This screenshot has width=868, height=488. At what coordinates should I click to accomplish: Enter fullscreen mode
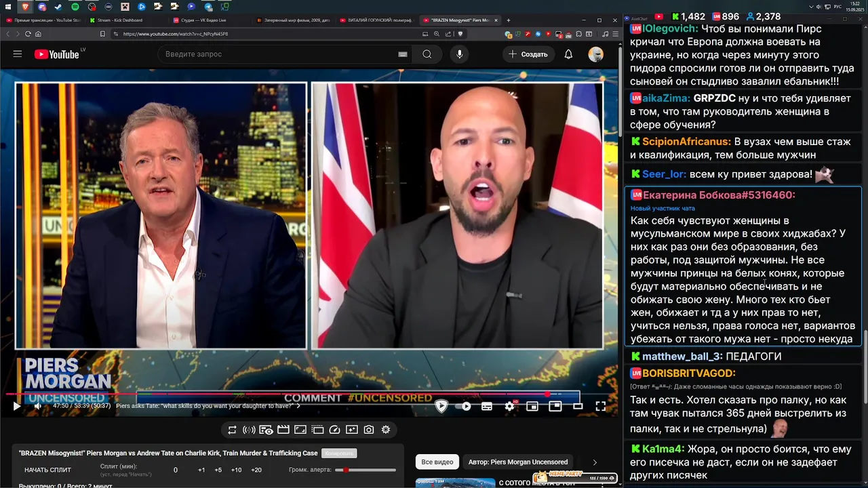600,406
